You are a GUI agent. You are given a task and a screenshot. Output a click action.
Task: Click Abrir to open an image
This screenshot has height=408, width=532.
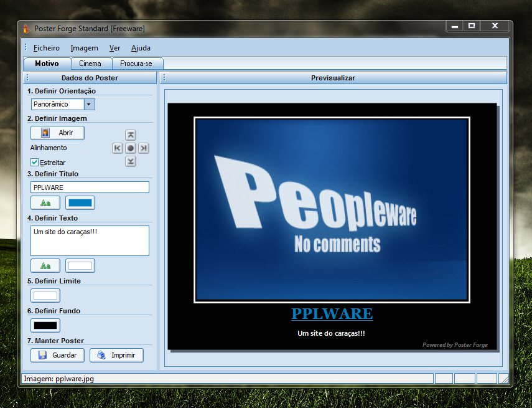57,133
